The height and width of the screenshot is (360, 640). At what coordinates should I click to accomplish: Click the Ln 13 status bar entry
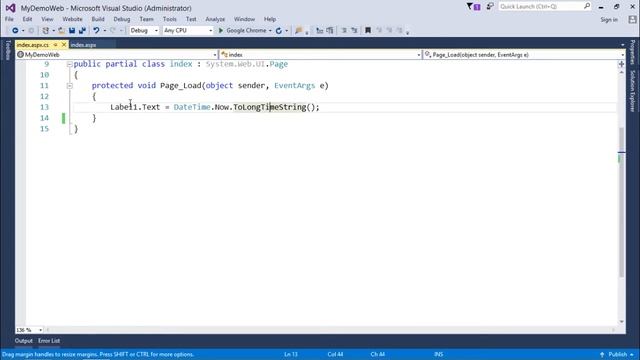[291, 354]
